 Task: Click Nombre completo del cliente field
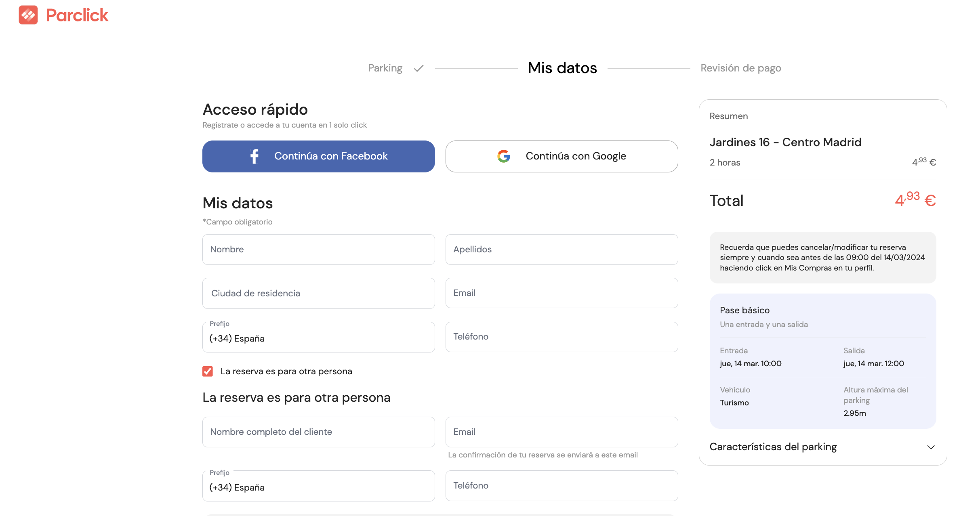(x=318, y=432)
